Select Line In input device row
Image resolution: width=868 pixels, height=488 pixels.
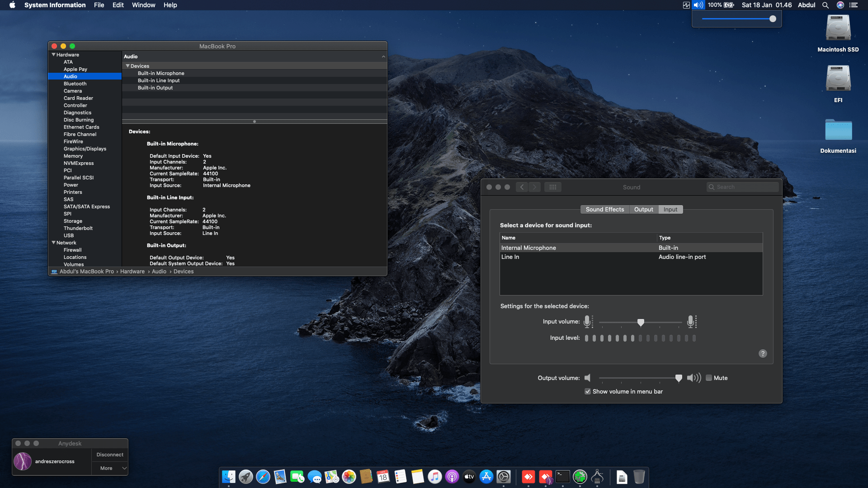point(631,257)
